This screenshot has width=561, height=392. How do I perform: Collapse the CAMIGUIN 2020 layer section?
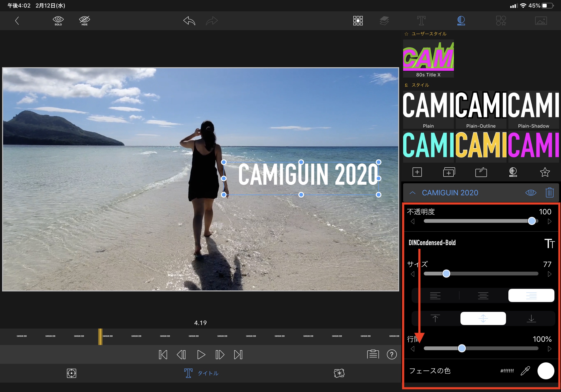coord(413,192)
